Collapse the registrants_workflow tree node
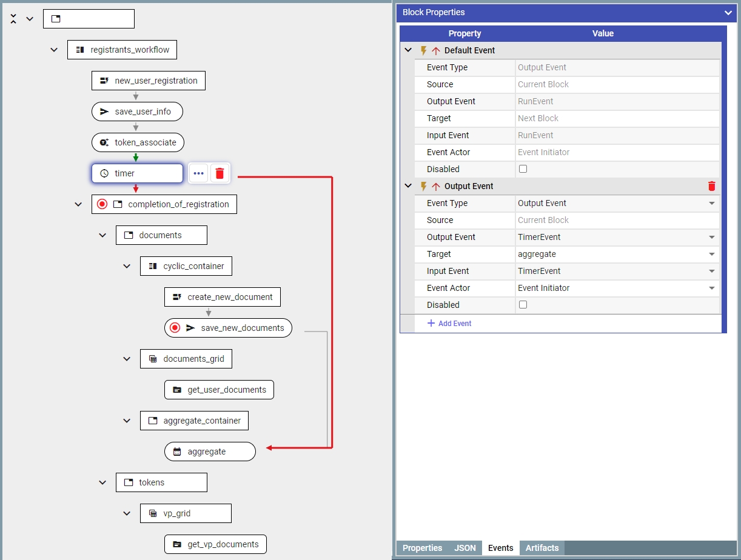 (54, 50)
